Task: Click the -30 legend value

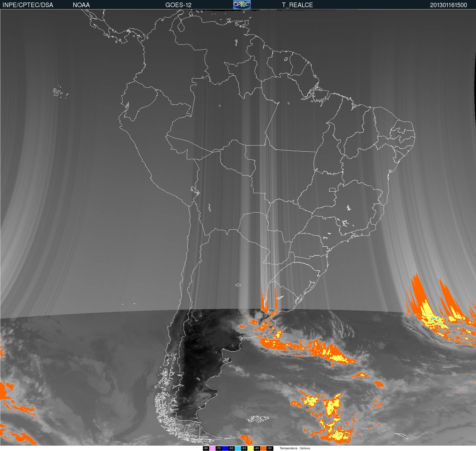Action: pyautogui.click(x=269, y=448)
